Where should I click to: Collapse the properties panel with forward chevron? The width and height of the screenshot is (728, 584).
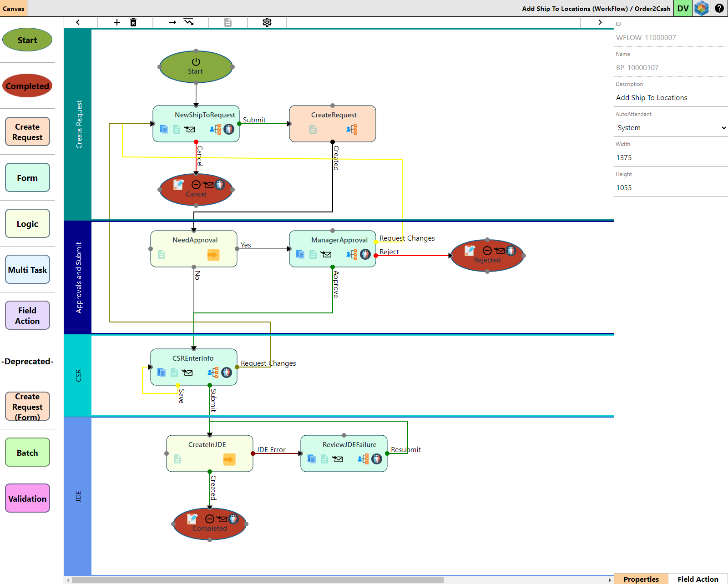600,22
